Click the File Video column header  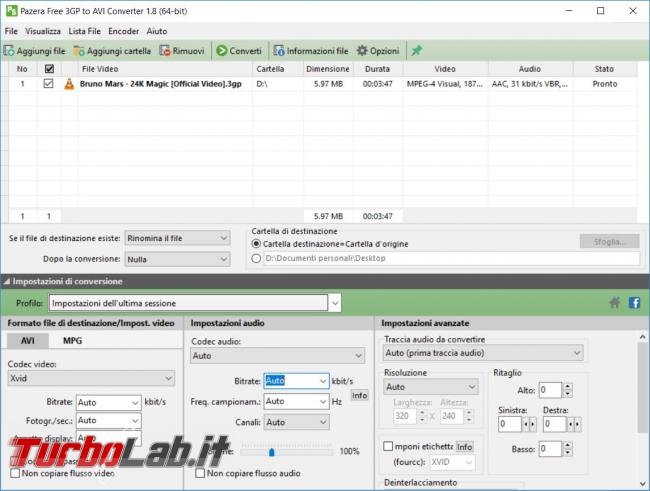pyautogui.click(x=165, y=69)
